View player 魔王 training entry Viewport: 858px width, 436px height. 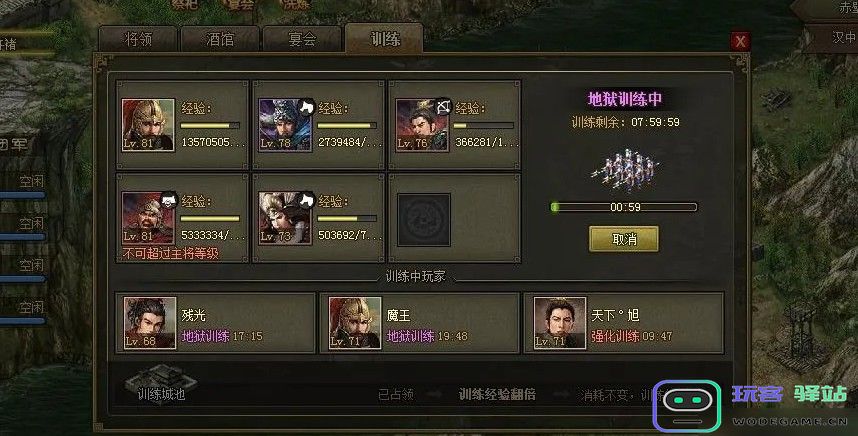(x=419, y=323)
